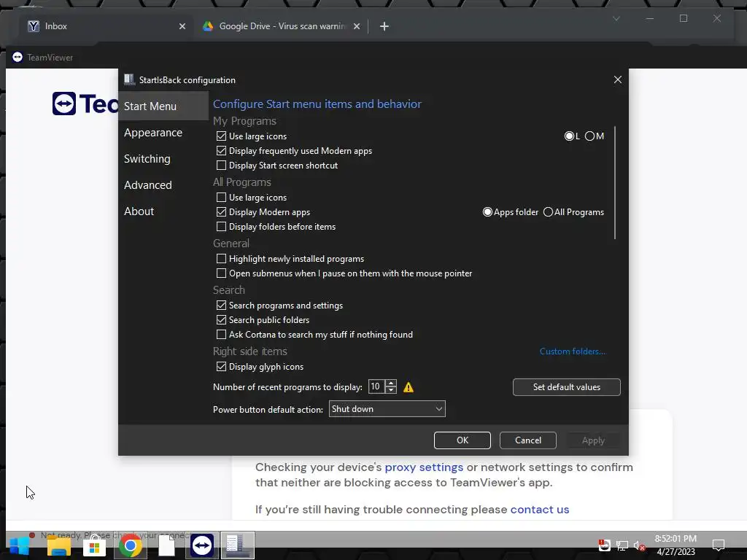Image resolution: width=747 pixels, height=560 pixels.
Task: Click the muted volume tray icon
Action: pyautogui.click(x=639, y=545)
